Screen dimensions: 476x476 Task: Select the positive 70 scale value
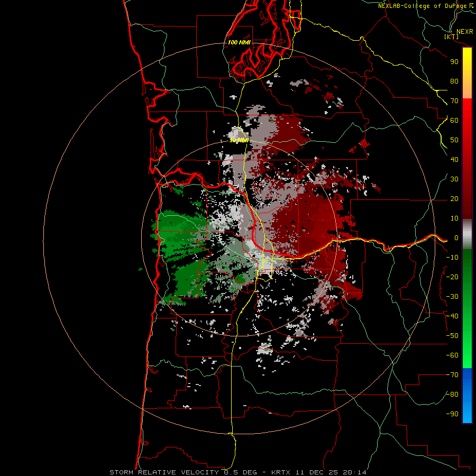click(454, 101)
